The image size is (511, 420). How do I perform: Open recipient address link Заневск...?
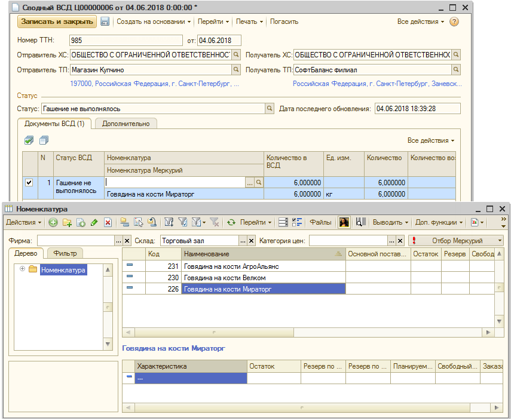point(377,84)
